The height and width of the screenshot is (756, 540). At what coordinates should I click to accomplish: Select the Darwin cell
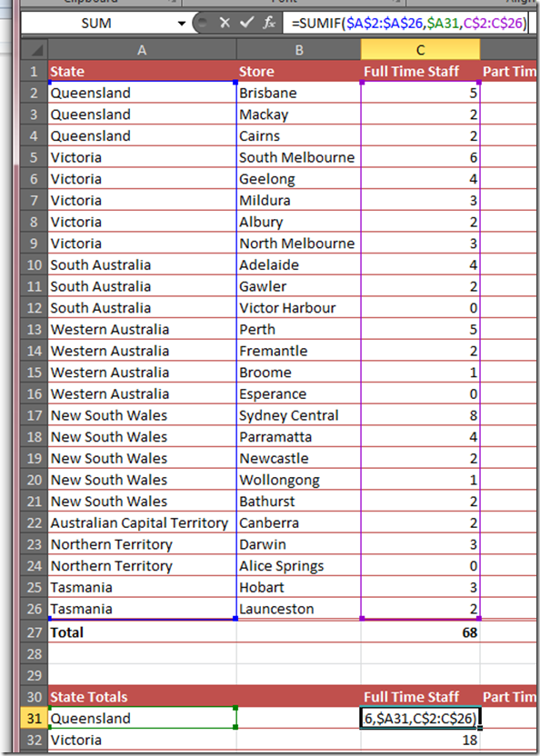[x=299, y=544]
